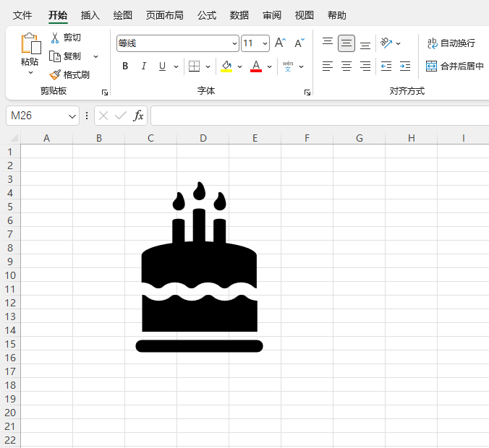Open the paste options dropdown arrow
The image size is (489, 448).
[30, 73]
